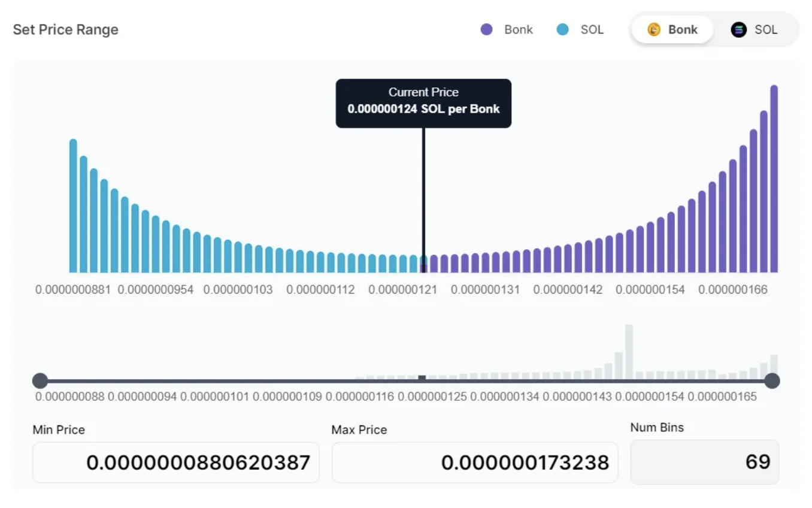Click the 0.0000000881 axis label
The height and width of the screenshot is (508, 812).
73,290
